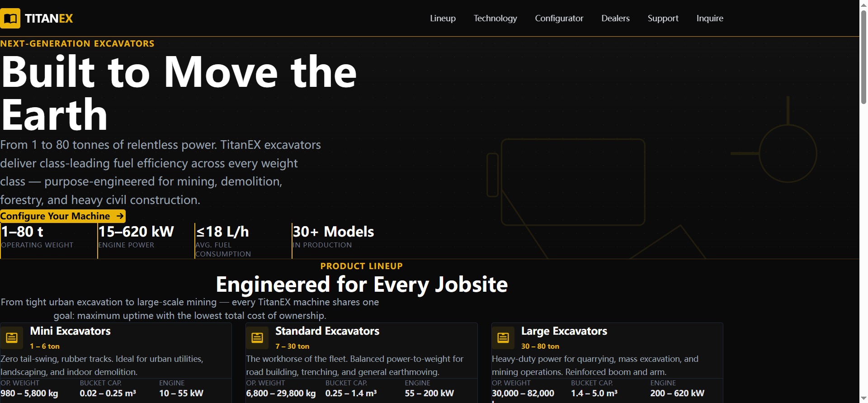Click the scrollbar down arrow
Image resolution: width=868 pixels, height=403 pixels.
click(x=863, y=398)
